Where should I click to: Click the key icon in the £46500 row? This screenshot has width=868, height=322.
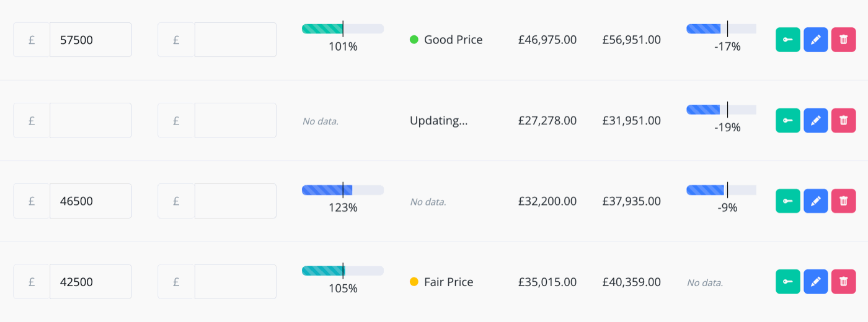pos(788,201)
